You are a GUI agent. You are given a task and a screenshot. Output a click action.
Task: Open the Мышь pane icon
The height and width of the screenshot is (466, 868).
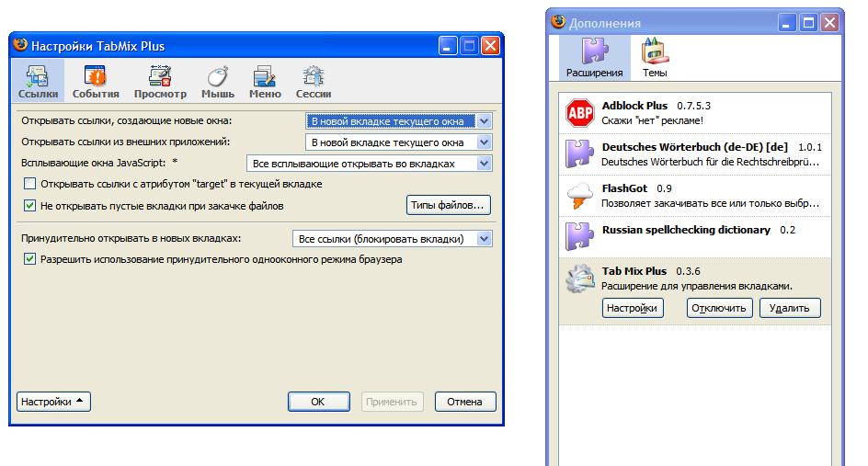(x=218, y=76)
